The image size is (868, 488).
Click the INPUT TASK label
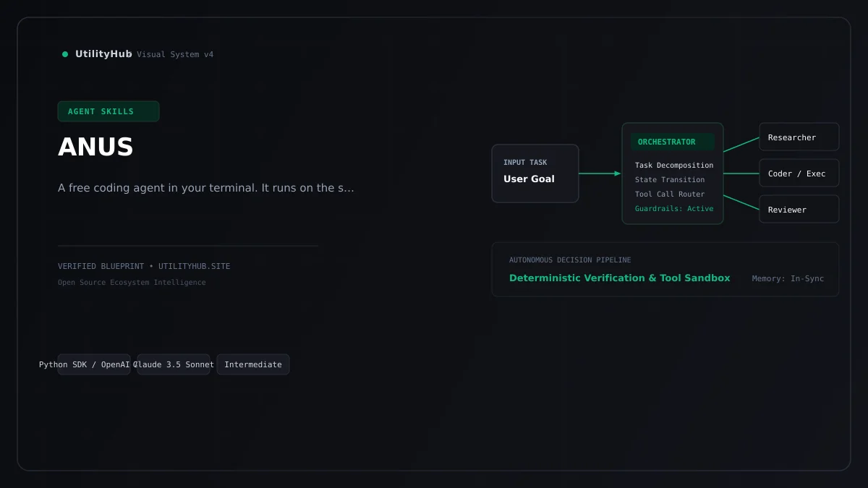pos(525,163)
